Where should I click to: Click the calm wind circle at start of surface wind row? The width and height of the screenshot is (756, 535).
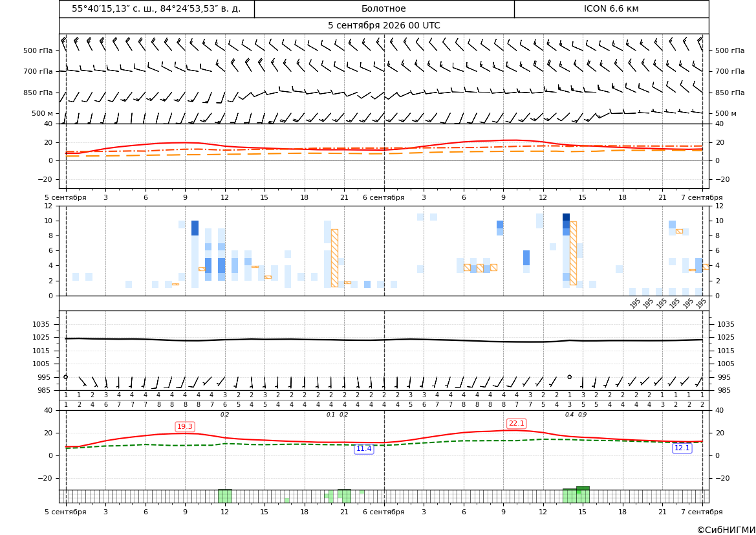pos(65,377)
